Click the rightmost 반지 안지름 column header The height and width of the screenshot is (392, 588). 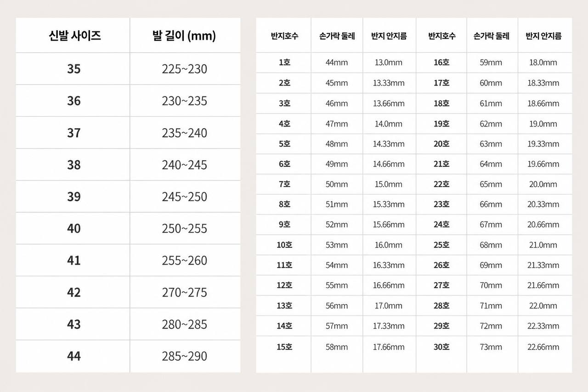coord(543,36)
